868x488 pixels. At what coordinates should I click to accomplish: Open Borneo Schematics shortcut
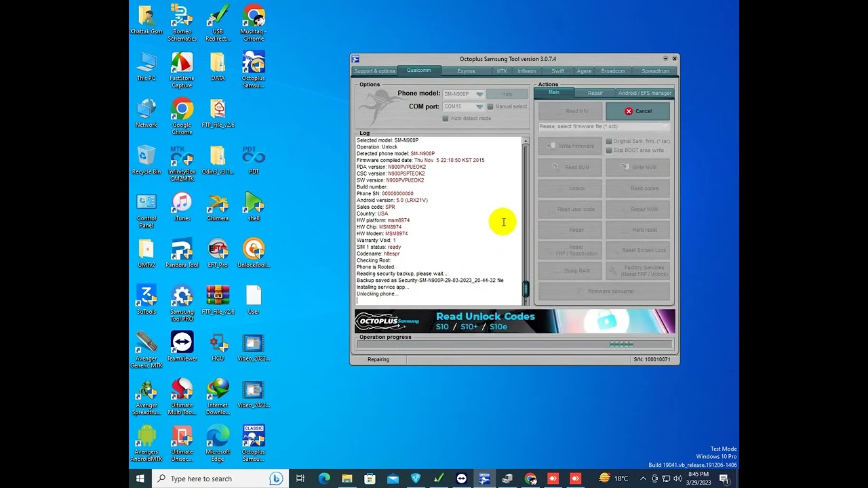182,22
